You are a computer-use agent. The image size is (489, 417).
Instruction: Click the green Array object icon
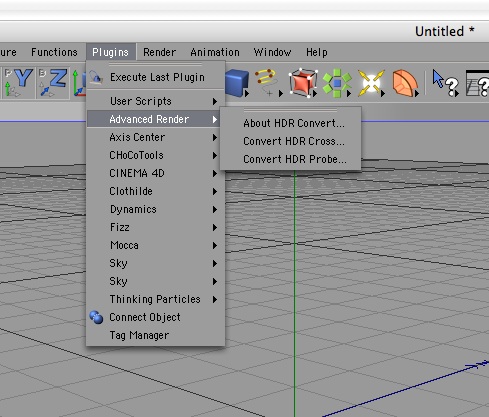337,83
